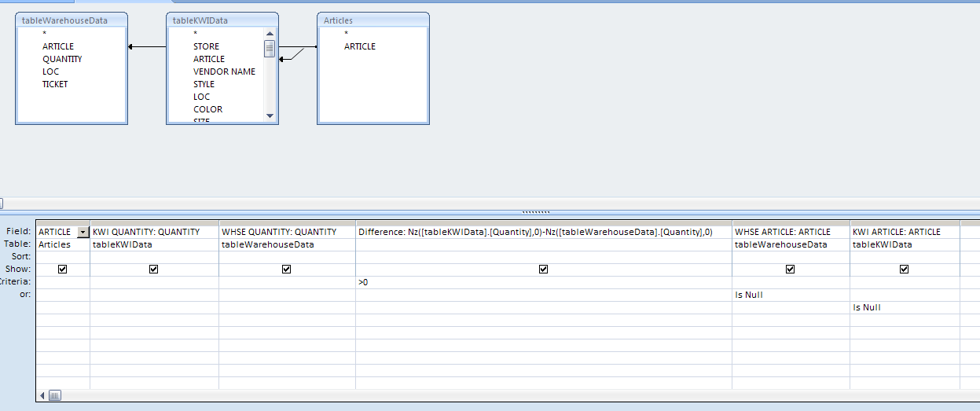The image size is (980, 411).
Task: Click the pane splitter handle above the grid
Action: click(537, 212)
